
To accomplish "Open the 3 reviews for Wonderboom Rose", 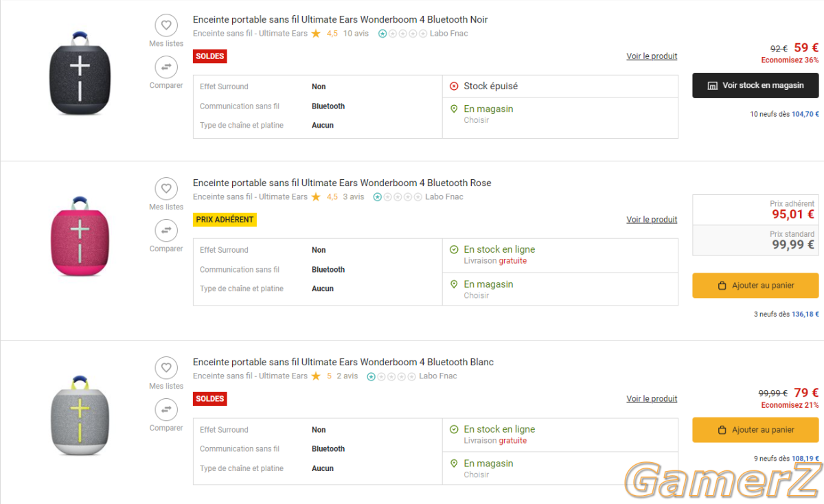I will [x=354, y=196].
